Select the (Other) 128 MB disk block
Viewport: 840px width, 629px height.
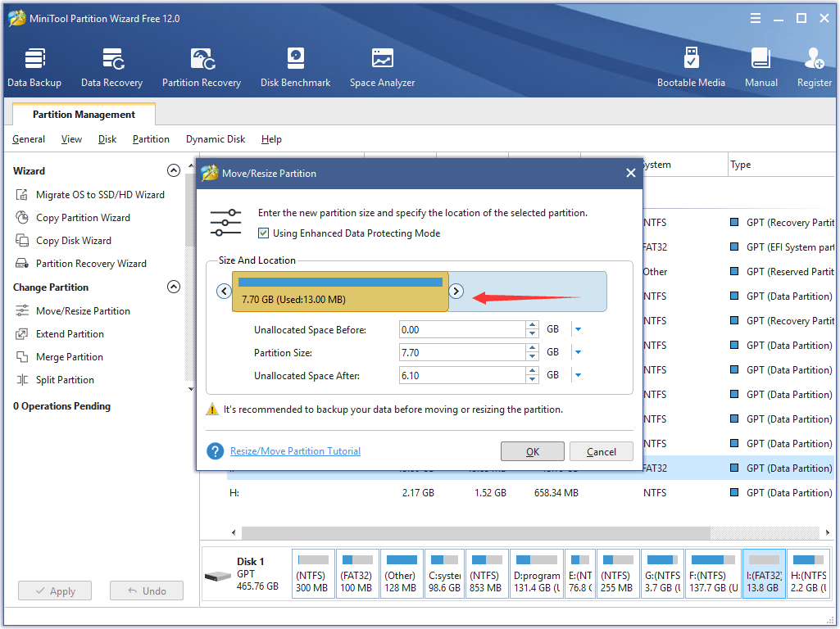tap(402, 574)
